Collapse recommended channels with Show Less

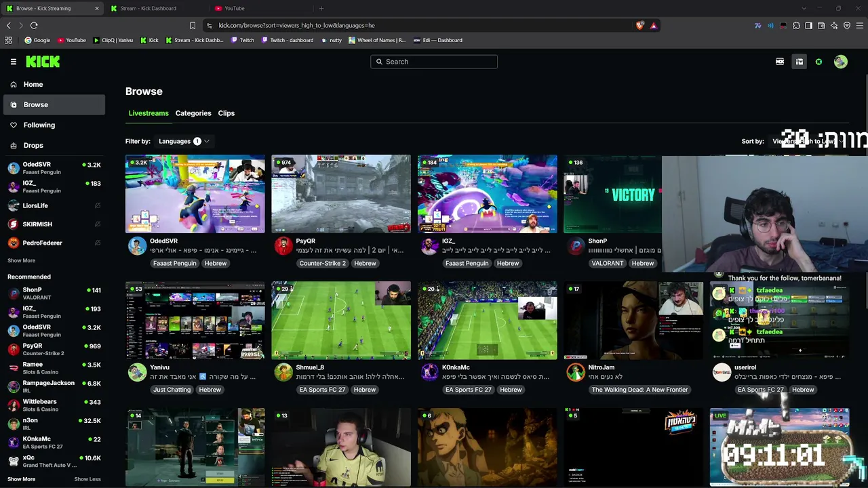coord(87,479)
